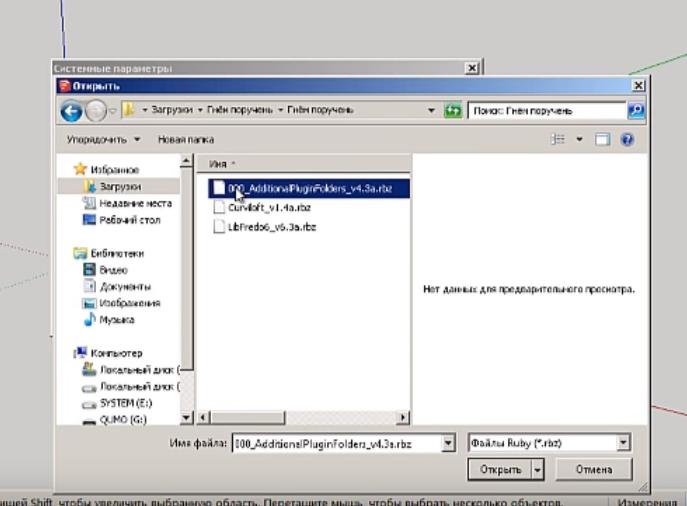The width and height of the screenshot is (687, 506).
Task: Go to Рабочий стол in favorites
Action: tap(128, 220)
